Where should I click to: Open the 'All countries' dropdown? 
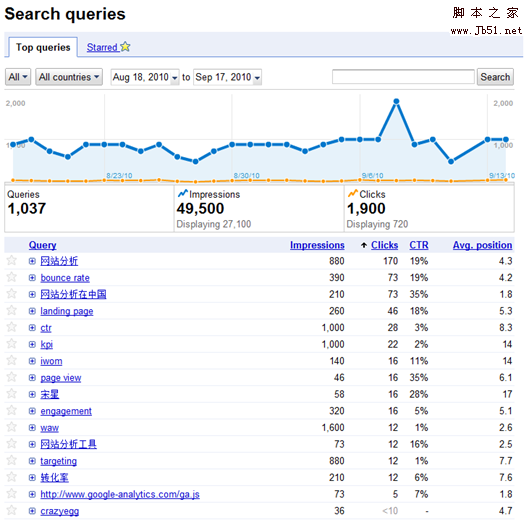tap(69, 77)
